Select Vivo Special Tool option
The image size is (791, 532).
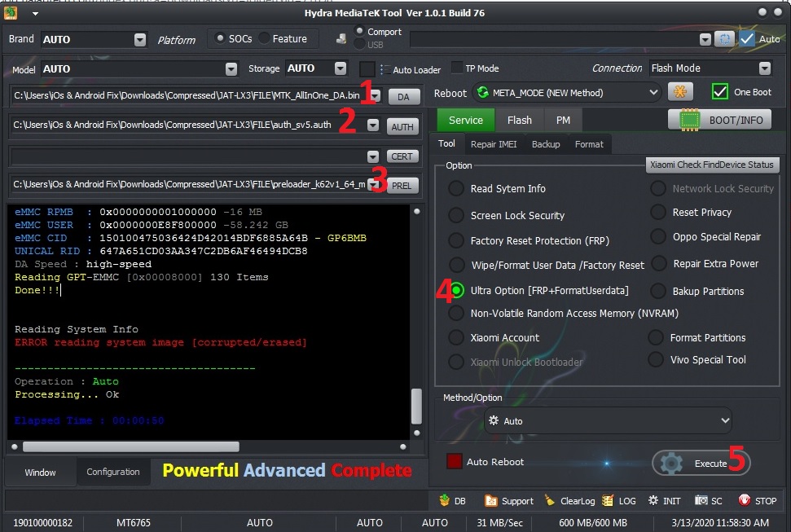tap(656, 360)
